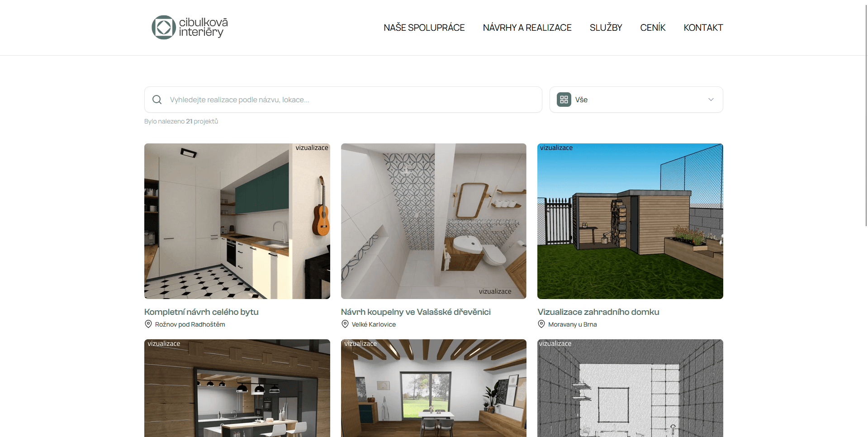Click the location pin beside Moravany u Brna
The image size is (868, 437).
[x=541, y=324]
